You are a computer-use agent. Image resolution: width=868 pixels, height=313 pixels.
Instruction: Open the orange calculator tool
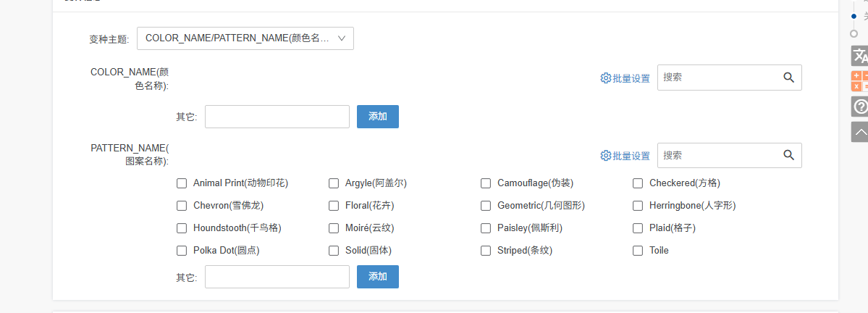click(859, 80)
